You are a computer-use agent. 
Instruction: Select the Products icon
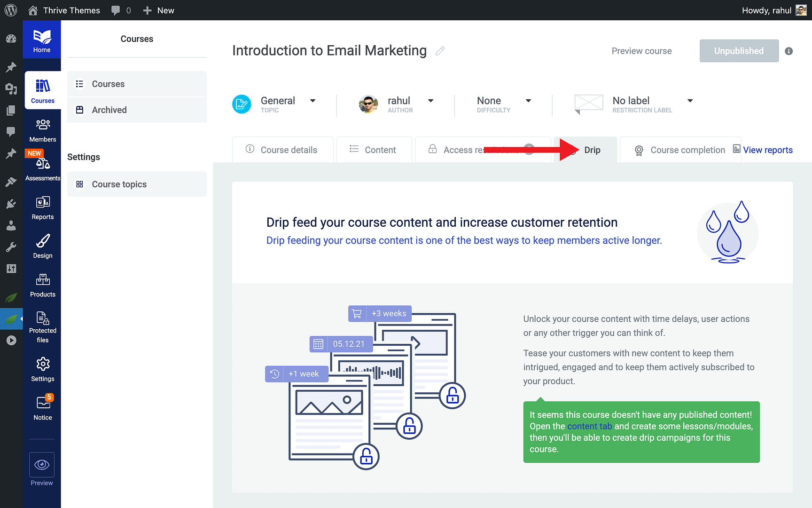coord(42,285)
